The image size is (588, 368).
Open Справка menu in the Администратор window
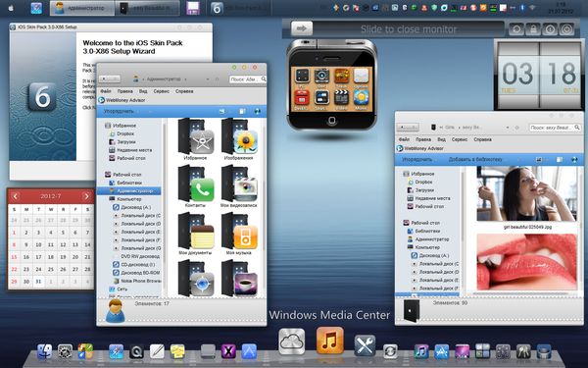coord(184,91)
